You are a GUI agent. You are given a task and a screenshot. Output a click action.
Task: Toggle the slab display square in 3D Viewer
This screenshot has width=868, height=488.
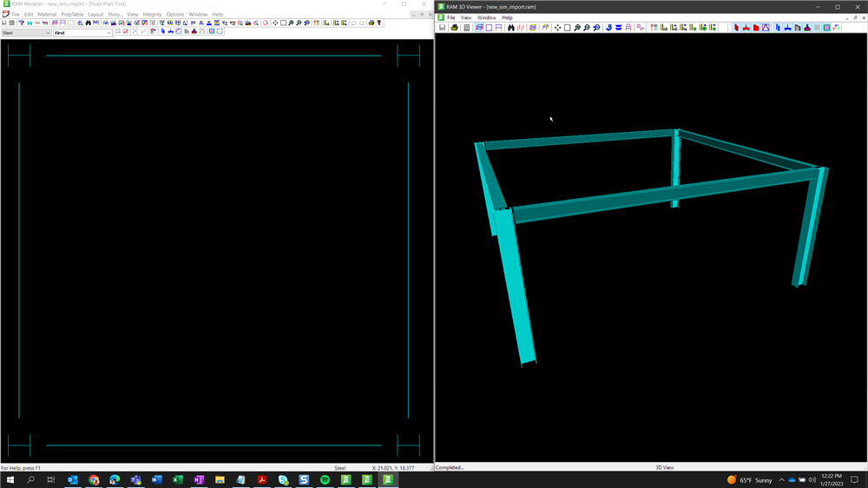coord(826,28)
